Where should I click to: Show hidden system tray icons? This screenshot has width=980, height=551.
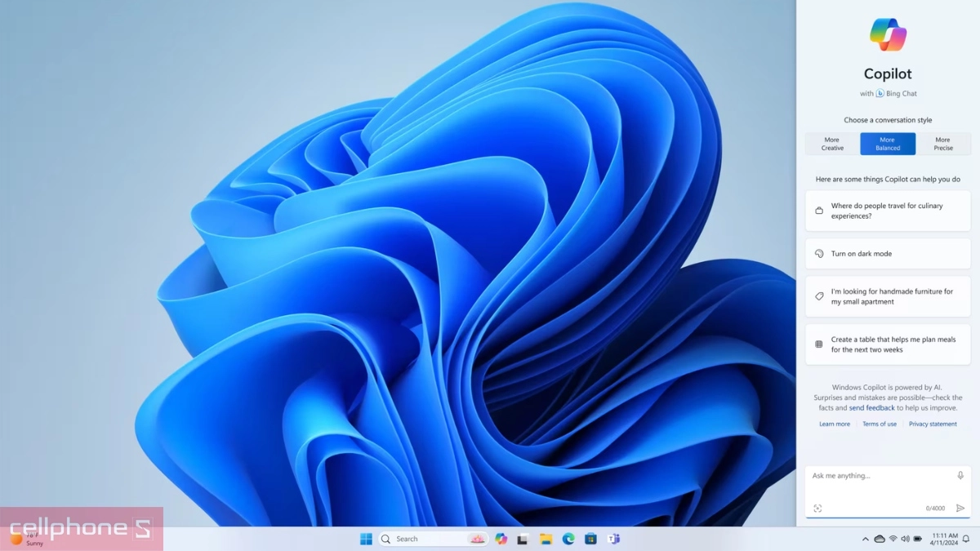point(865,539)
